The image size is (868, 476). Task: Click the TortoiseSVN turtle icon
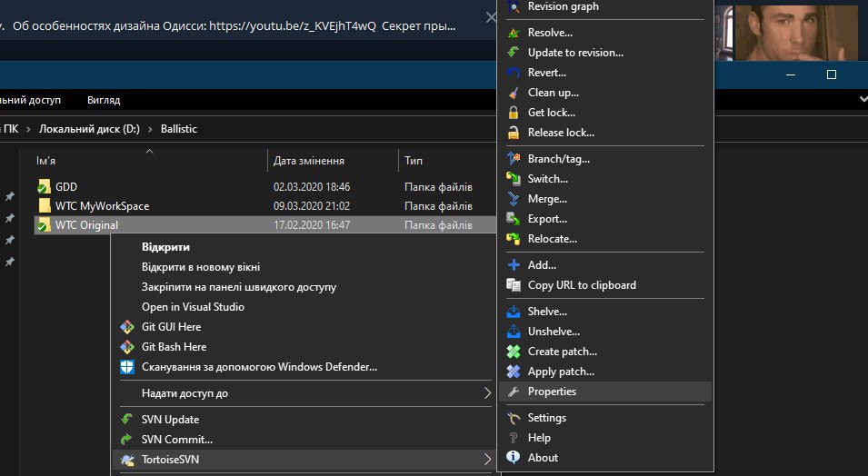[x=127, y=460]
